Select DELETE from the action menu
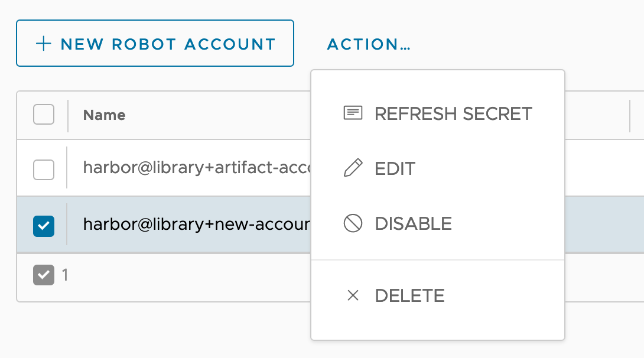 [x=410, y=295]
